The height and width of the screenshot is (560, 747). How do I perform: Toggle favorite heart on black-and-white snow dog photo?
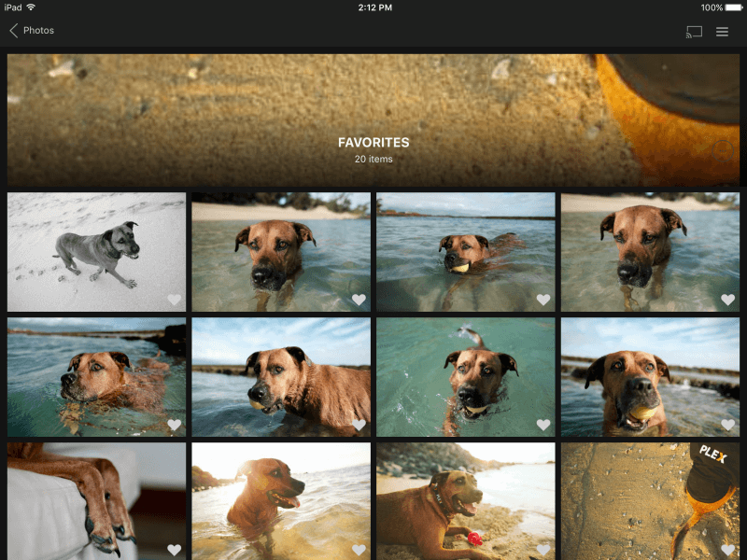(x=174, y=300)
